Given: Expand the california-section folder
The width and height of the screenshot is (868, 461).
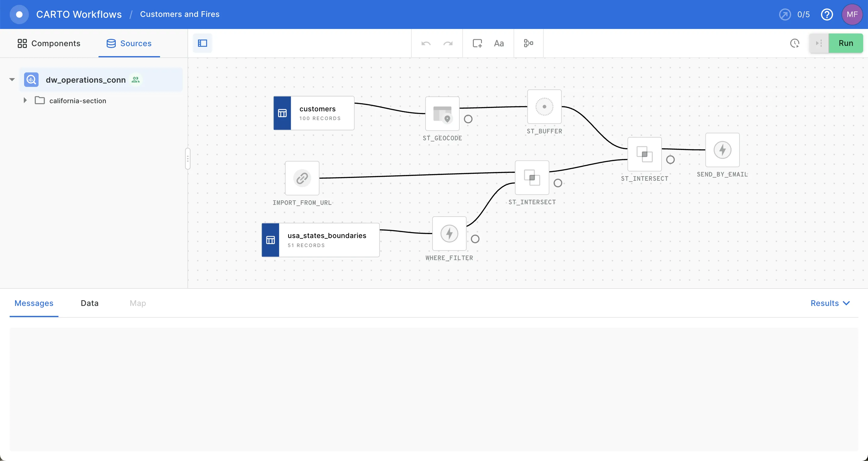Looking at the screenshot, I should click(x=25, y=100).
